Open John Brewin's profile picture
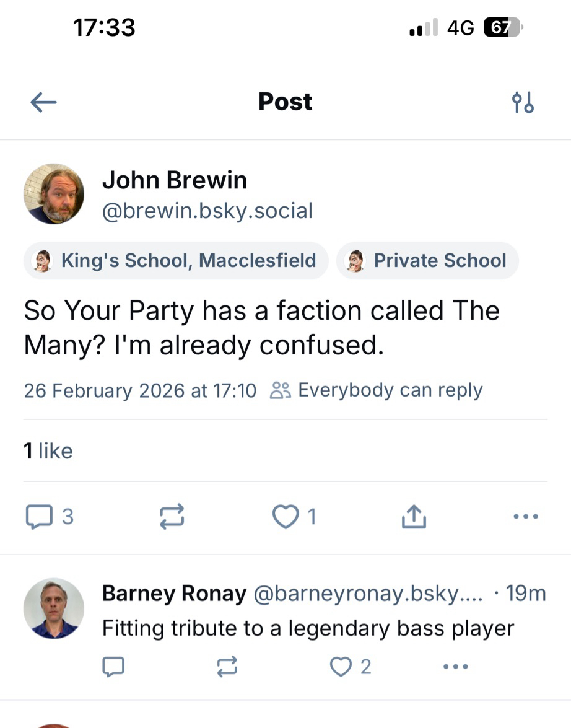Viewport: 571px width, 728px height. 54,194
